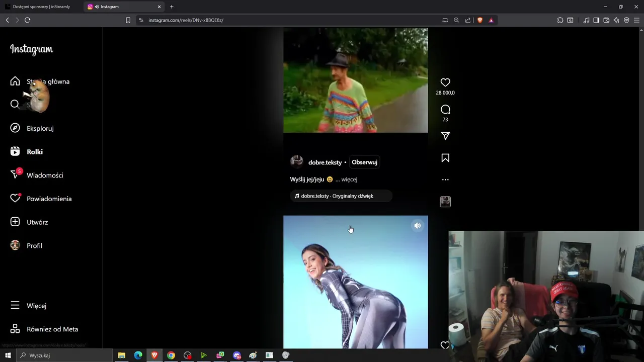The image size is (644, 362).
Task: Mute the second reel's sound
Action: pos(417,226)
